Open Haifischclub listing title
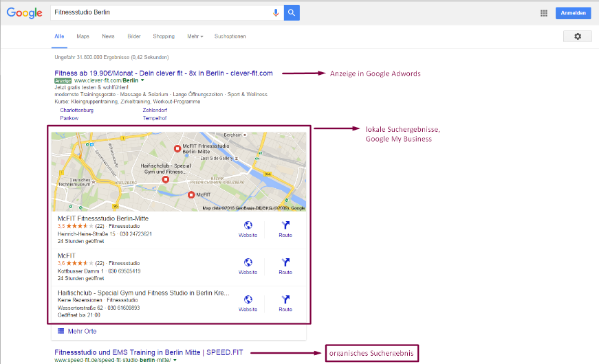The width and height of the screenshot is (599, 364). pos(144,293)
